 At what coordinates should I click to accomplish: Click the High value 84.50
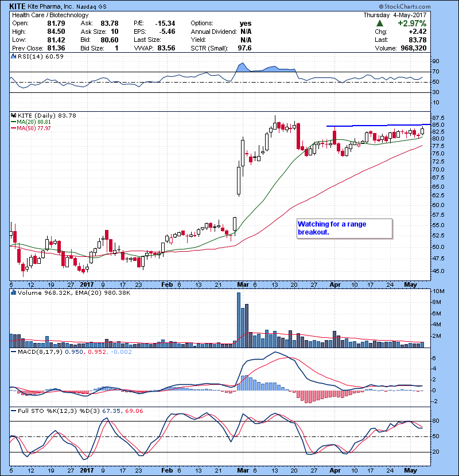[x=56, y=32]
